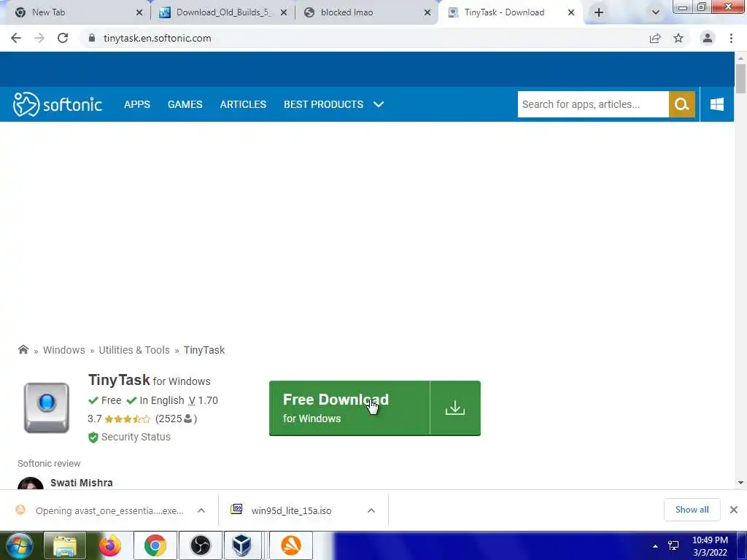Click Show all downloads button
The image size is (747, 560).
(692, 510)
